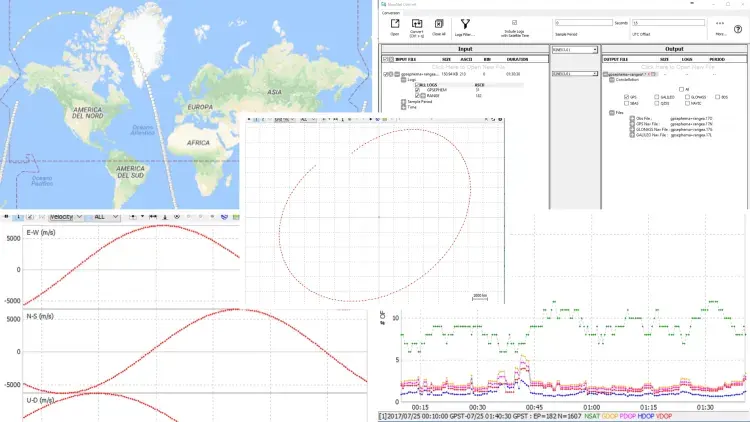Uncheck the RANGE log checkbox

[417, 96]
